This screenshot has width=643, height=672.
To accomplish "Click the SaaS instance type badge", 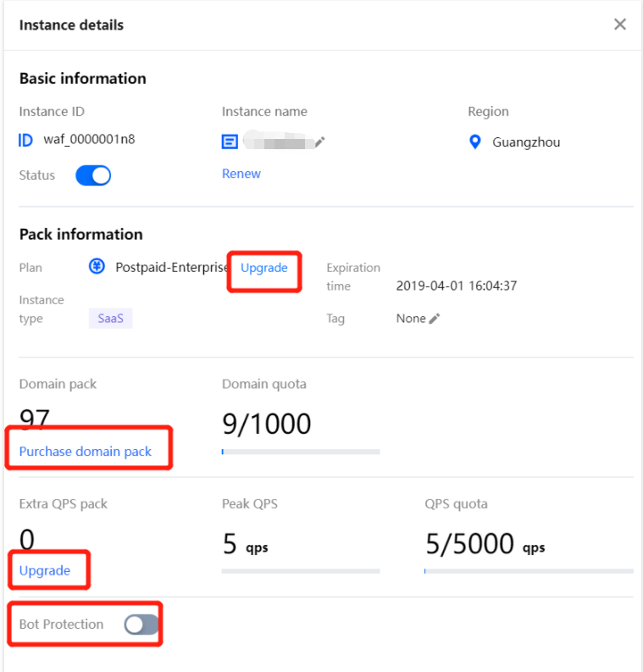I will [x=110, y=319].
